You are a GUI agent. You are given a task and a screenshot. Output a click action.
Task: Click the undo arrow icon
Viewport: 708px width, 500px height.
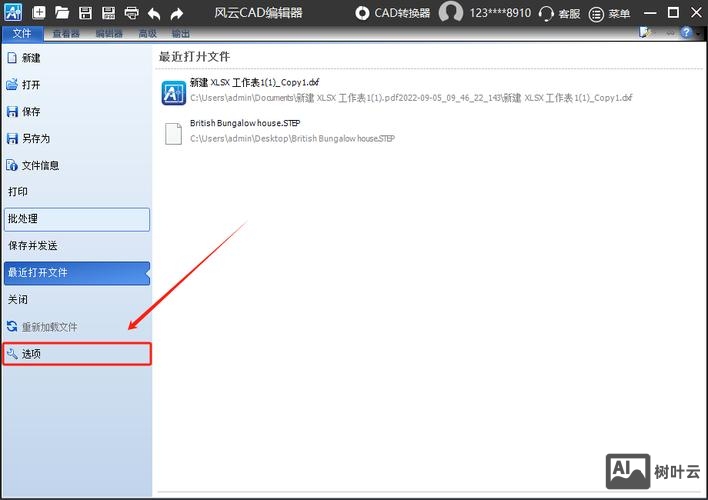coord(154,13)
